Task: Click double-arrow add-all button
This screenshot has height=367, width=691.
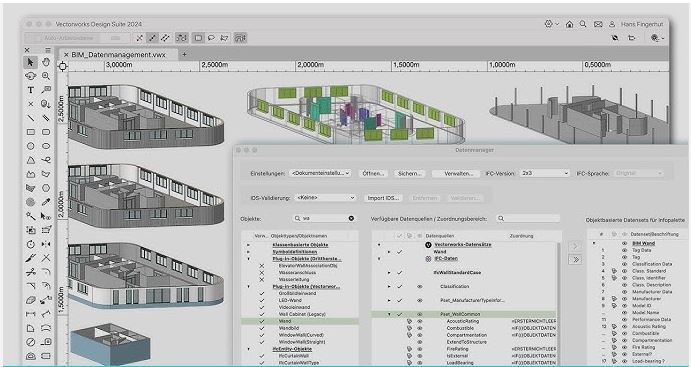Action: (575, 259)
